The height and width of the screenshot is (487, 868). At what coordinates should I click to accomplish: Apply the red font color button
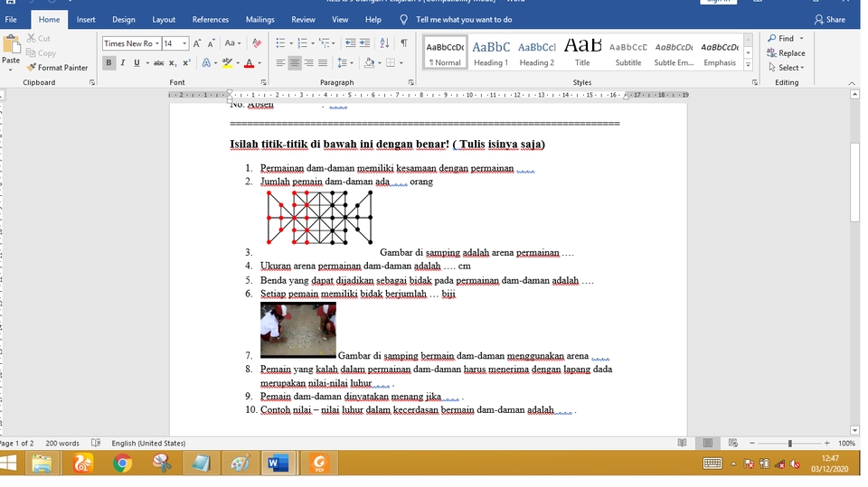point(250,63)
